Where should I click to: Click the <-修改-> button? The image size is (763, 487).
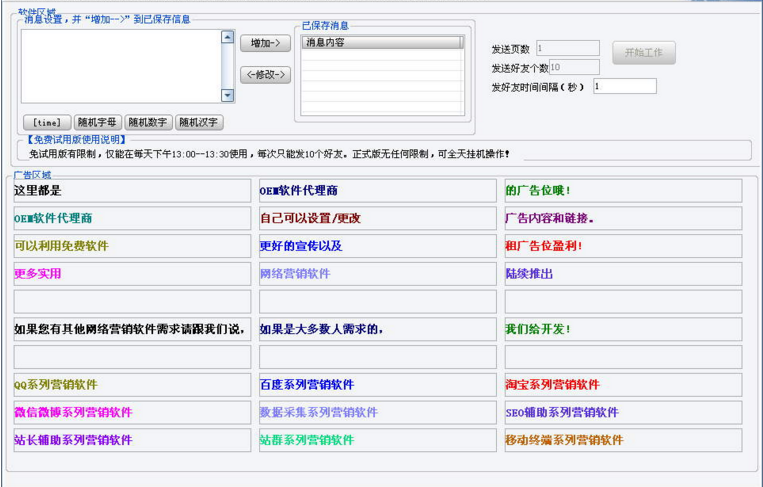click(265, 75)
